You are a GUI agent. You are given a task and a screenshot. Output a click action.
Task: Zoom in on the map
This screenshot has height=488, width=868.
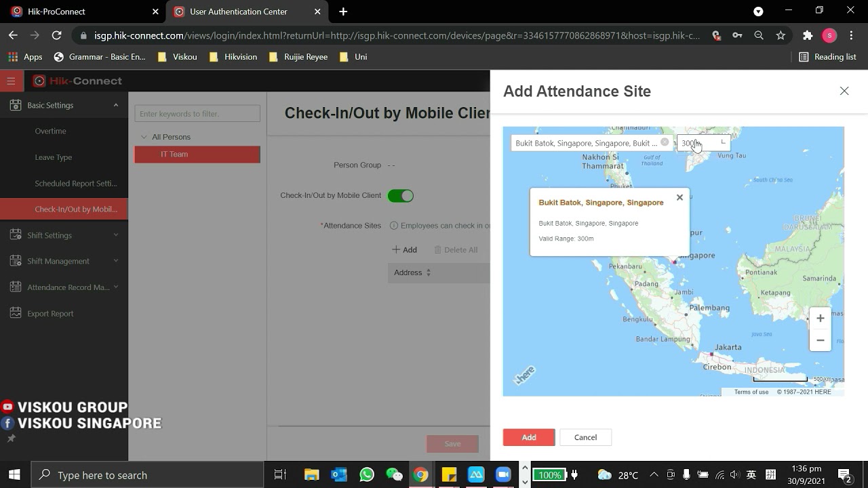[821, 318]
